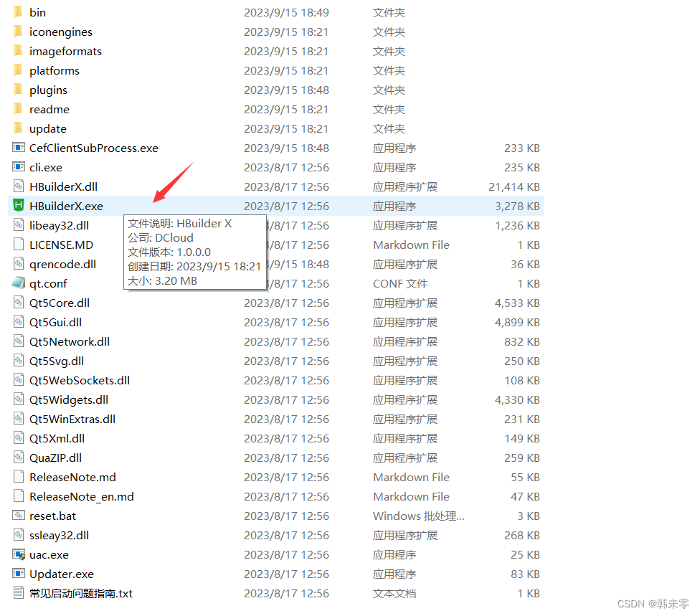Open the platforms folder
Image resolution: width=700 pixels, height=616 pixels.
pyautogui.click(x=55, y=70)
